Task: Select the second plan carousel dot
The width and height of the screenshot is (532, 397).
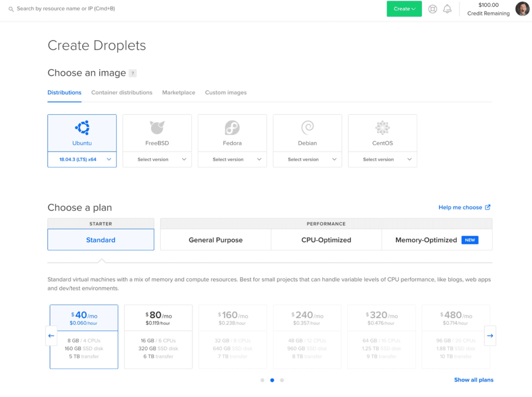Action: click(x=272, y=380)
